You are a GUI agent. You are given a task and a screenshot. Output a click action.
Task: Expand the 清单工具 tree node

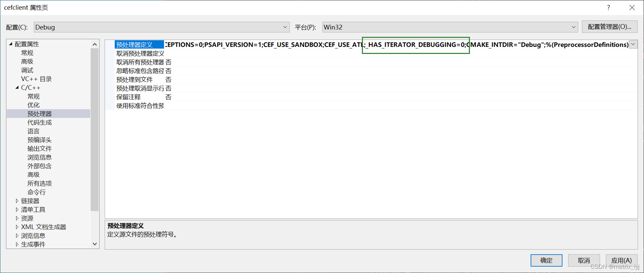(17, 209)
